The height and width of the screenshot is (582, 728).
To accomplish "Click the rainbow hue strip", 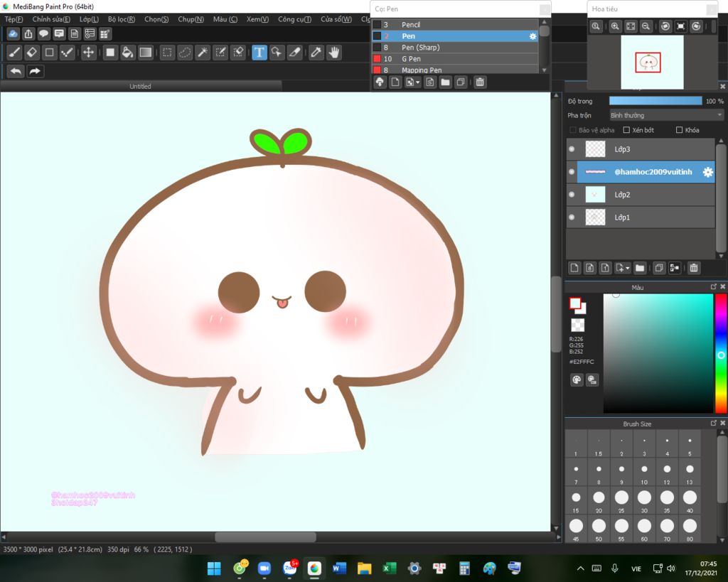I will 721,353.
